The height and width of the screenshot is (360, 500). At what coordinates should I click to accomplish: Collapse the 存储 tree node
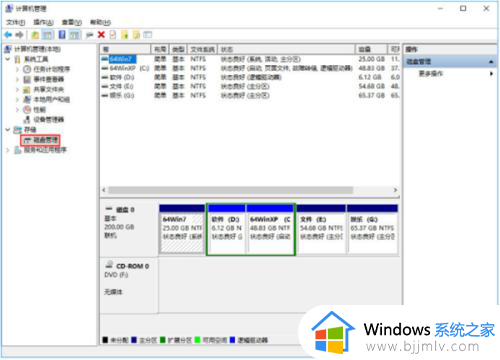[x=8, y=129]
